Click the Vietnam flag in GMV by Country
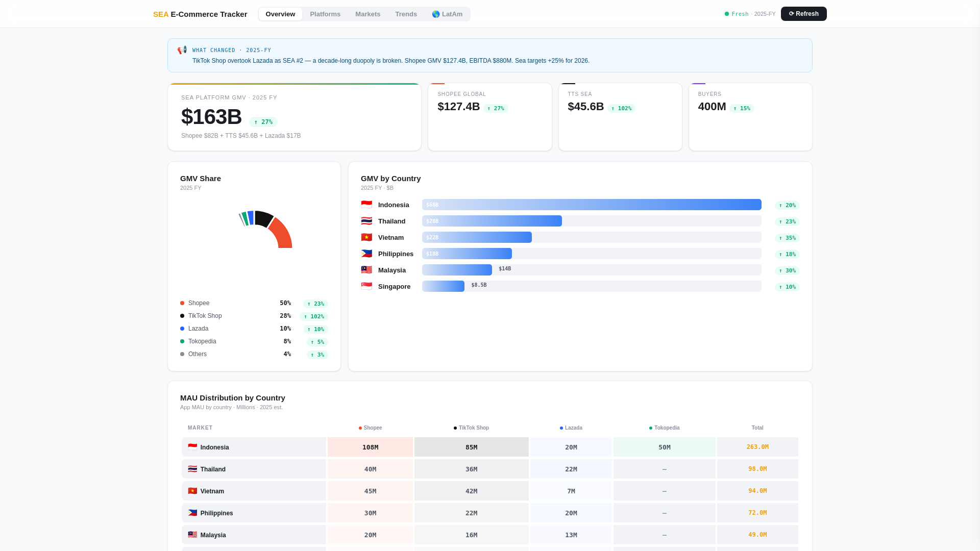980x551 pixels. pos(366,237)
